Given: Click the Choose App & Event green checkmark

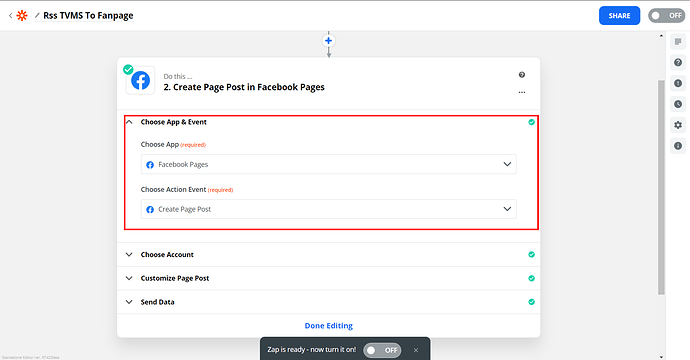Looking at the screenshot, I should 532,122.
